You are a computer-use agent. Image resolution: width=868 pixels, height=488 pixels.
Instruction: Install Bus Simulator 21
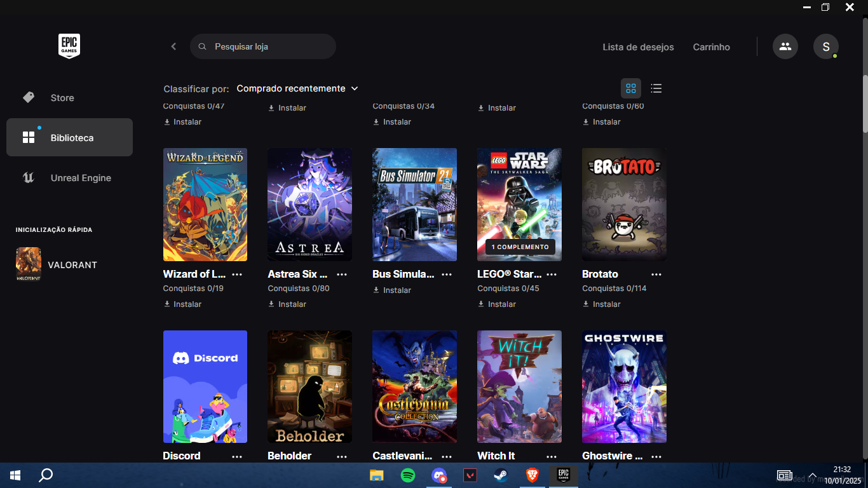point(392,290)
